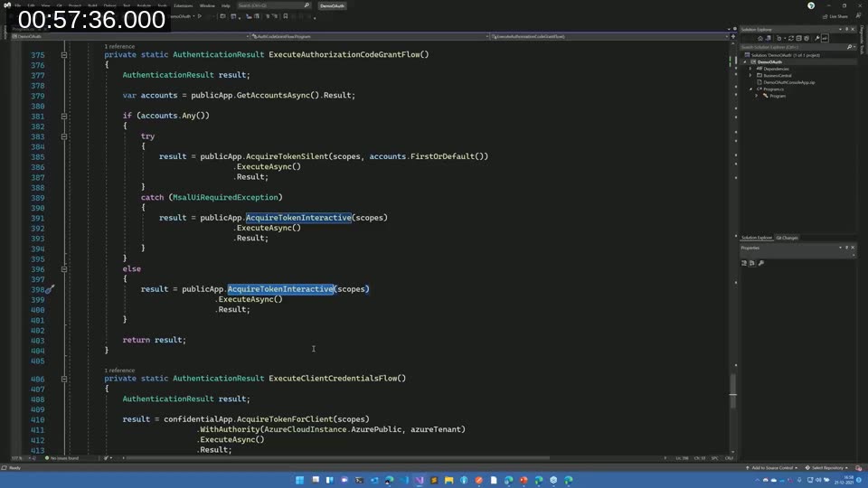
Task: Expand the BusinessCentral folder node
Action: click(750, 75)
